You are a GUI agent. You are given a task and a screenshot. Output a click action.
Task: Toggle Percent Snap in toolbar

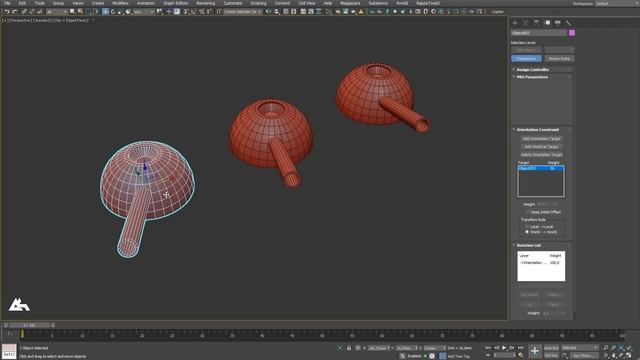pos(202,12)
